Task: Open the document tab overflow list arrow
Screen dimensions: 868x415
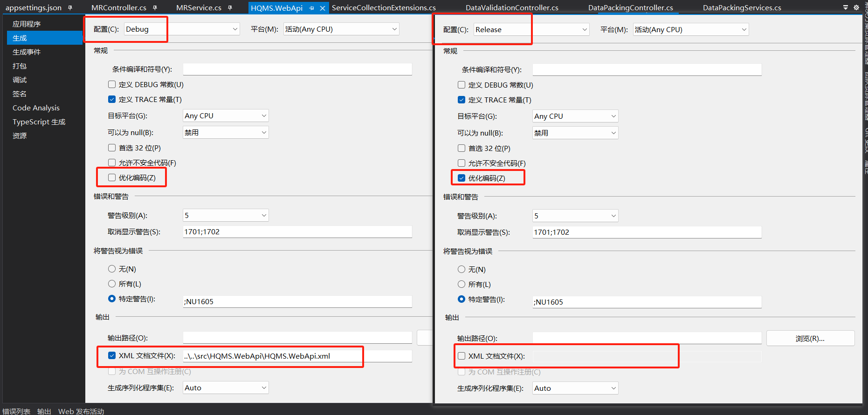Action: [x=845, y=7]
